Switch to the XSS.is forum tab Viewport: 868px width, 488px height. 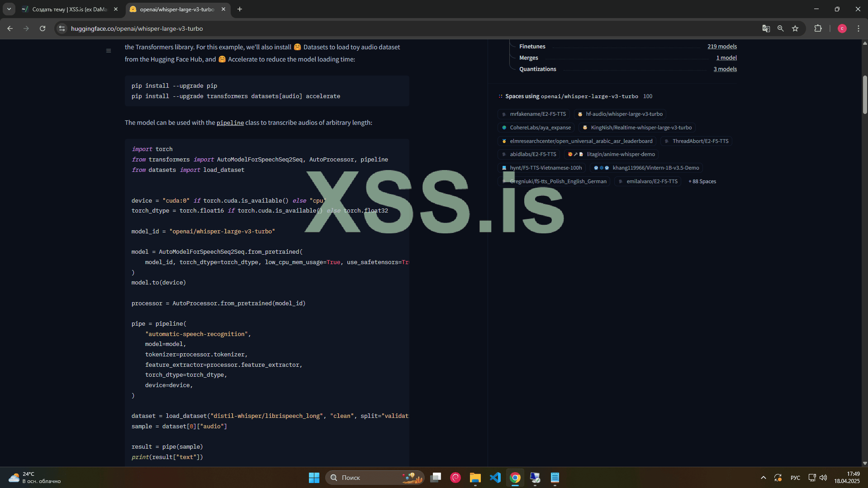(x=69, y=9)
